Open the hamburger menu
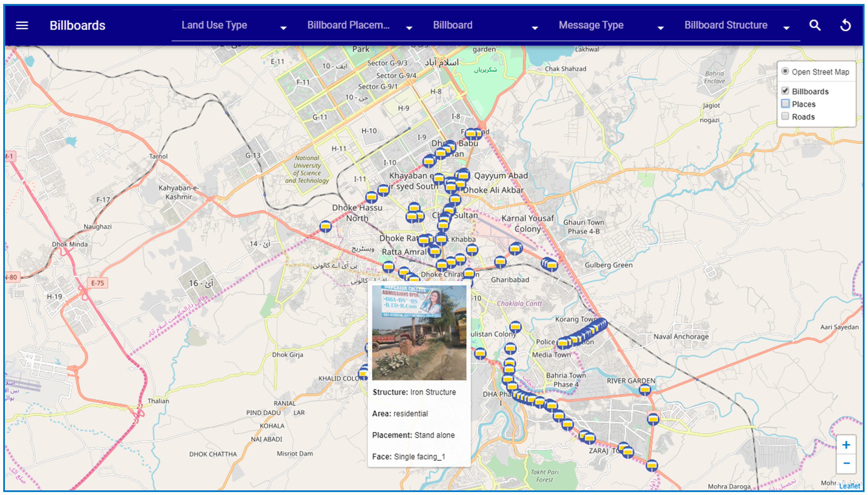The width and height of the screenshot is (868, 495). tap(22, 26)
